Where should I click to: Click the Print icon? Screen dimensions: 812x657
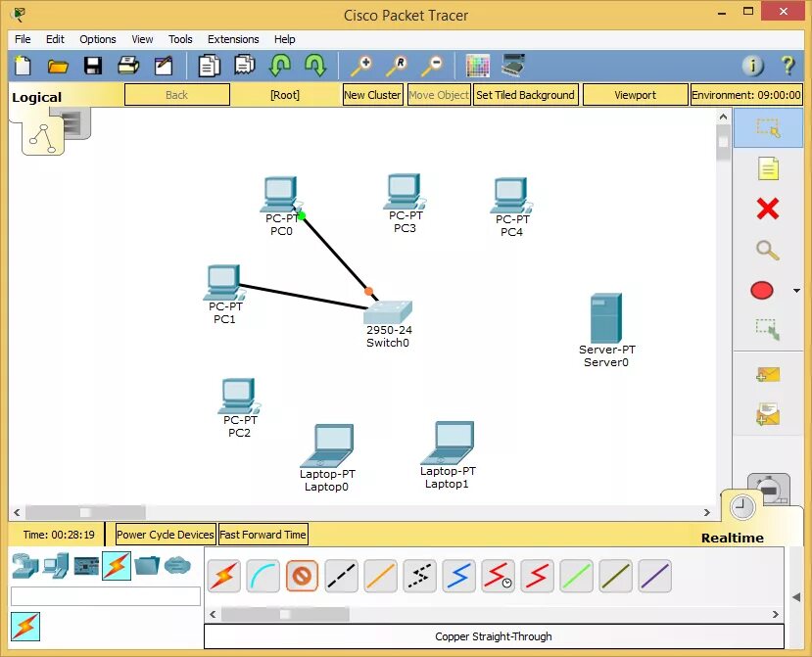(128, 66)
